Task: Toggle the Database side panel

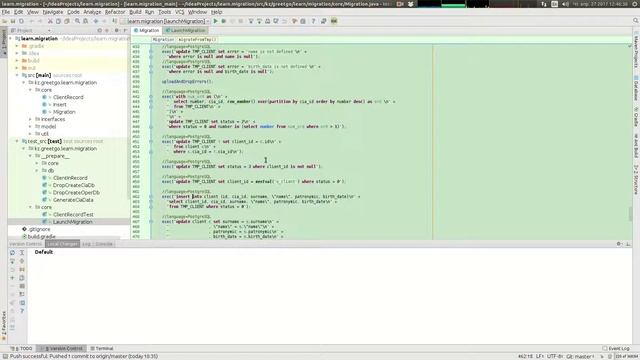Action: click(x=636, y=88)
